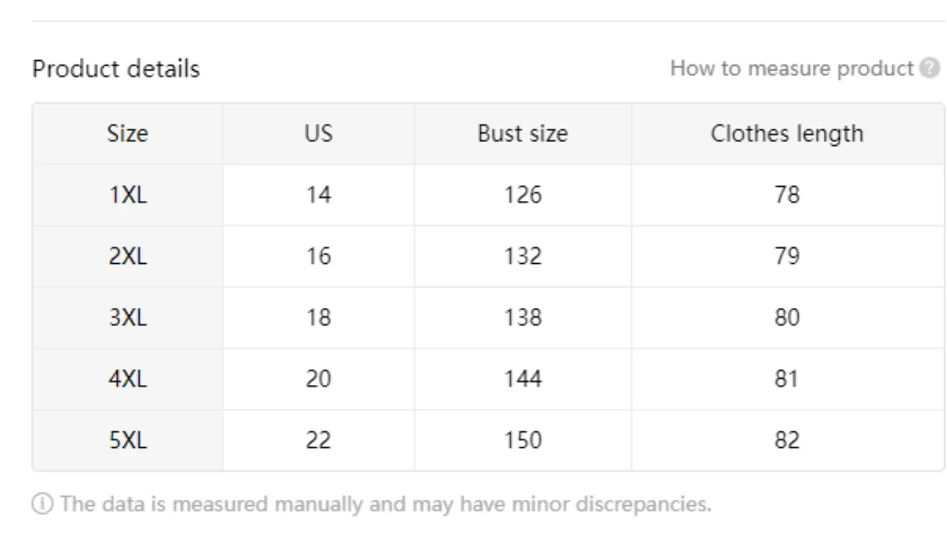Select the 2XL size cell

click(127, 255)
